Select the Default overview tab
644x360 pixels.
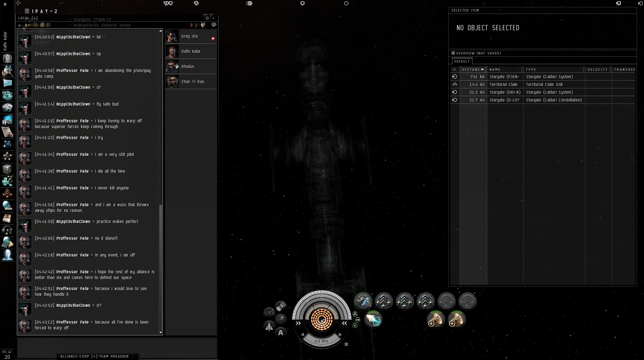(x=462, y=61)
